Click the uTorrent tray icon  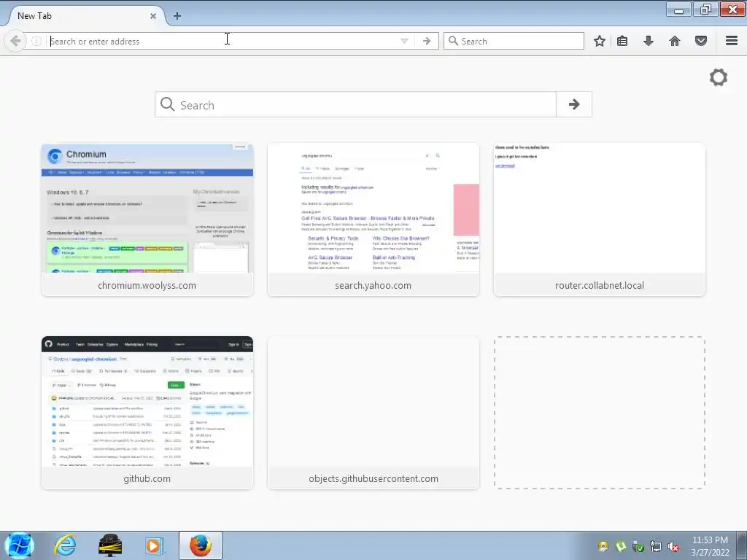tap(620, 547)
